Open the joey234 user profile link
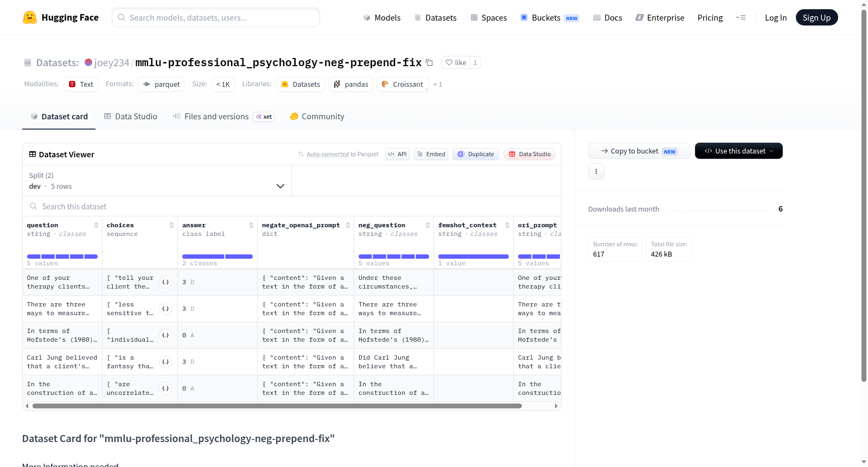The image size is (868, 467). [112, 62]
